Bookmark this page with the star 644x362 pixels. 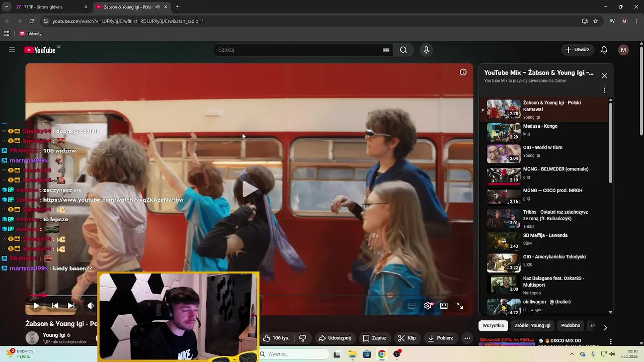coord(596,21)
